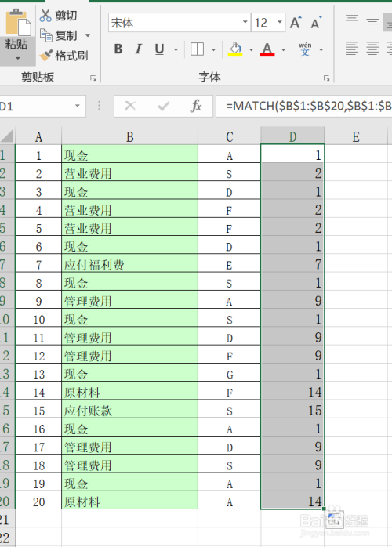This screenshot has height=547, width=392.
Task: Click center text horizontally icon
Action: pyautogui.click(x=372, y=49)
